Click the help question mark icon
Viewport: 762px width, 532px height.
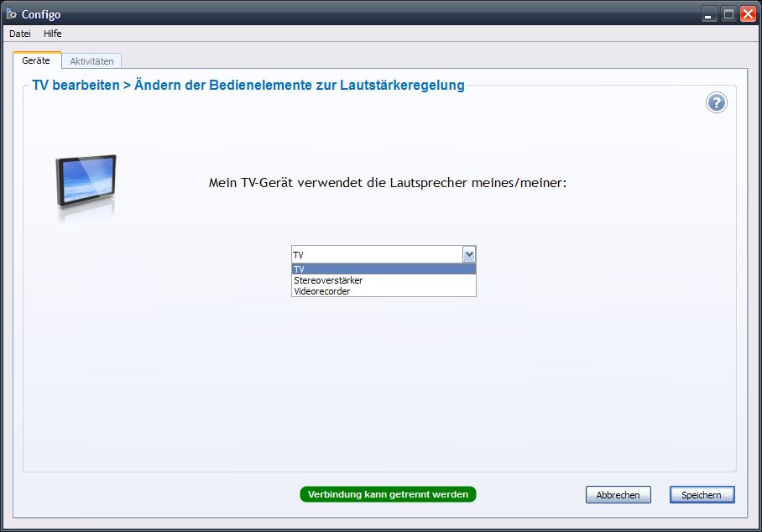click(716, 103)
